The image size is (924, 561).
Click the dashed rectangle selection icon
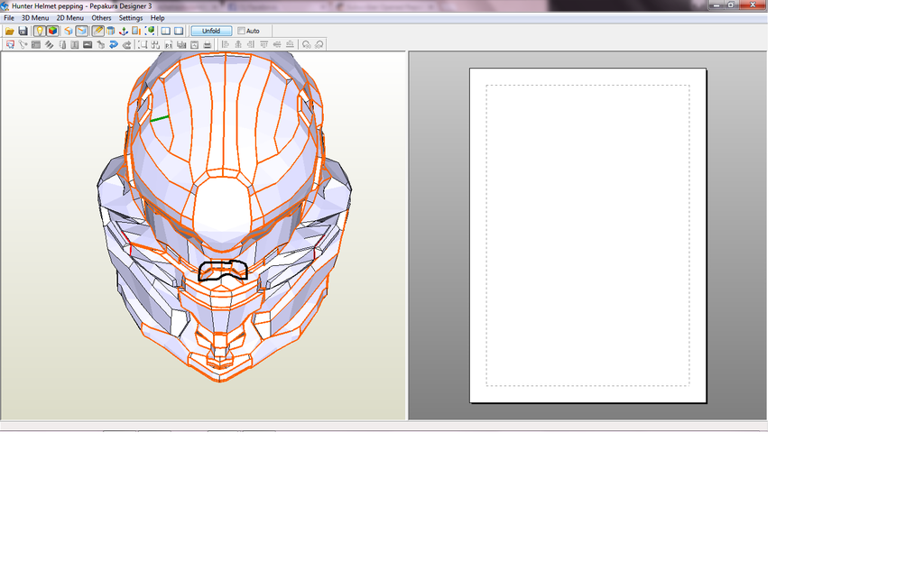point(142,45)
